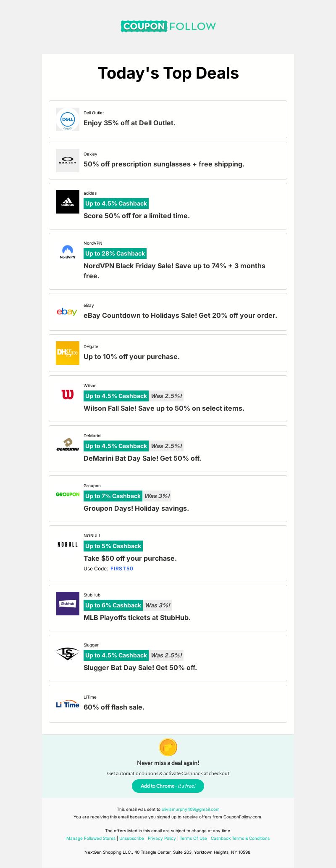Click the Add to Chrome button
The height and width of the screenshot is (868, 336).
168,786
